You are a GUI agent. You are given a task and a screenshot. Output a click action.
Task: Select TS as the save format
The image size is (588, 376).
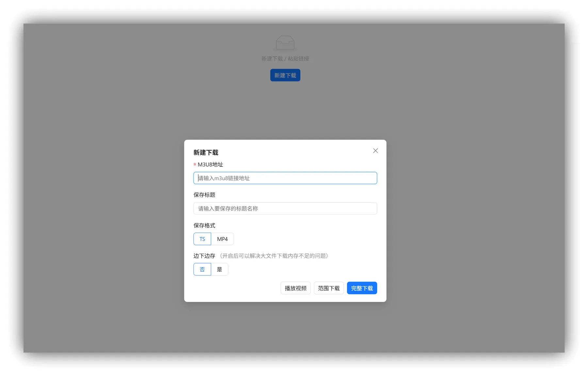pyautogui.click(x=202, y=239)
